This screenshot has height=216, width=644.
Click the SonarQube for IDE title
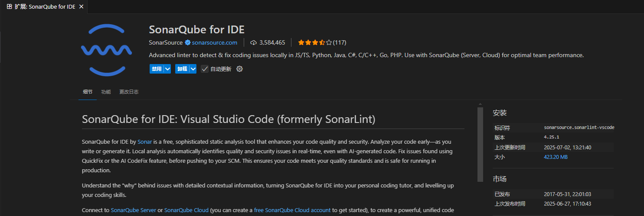coord(197,29)
